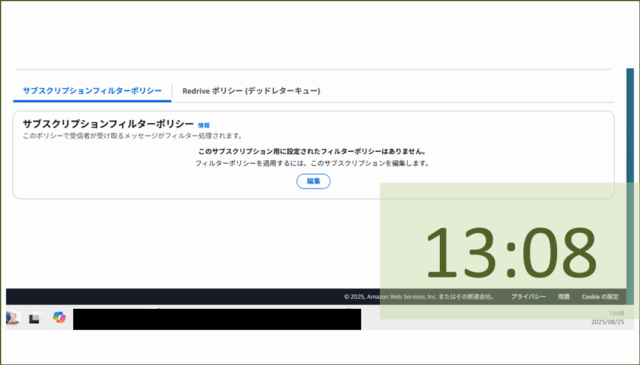This screenshot has height=365, width=640.
Task: Click the © 2025, Amazon Web Services, Inc. footer text
Action: click(x=420, y=297)
